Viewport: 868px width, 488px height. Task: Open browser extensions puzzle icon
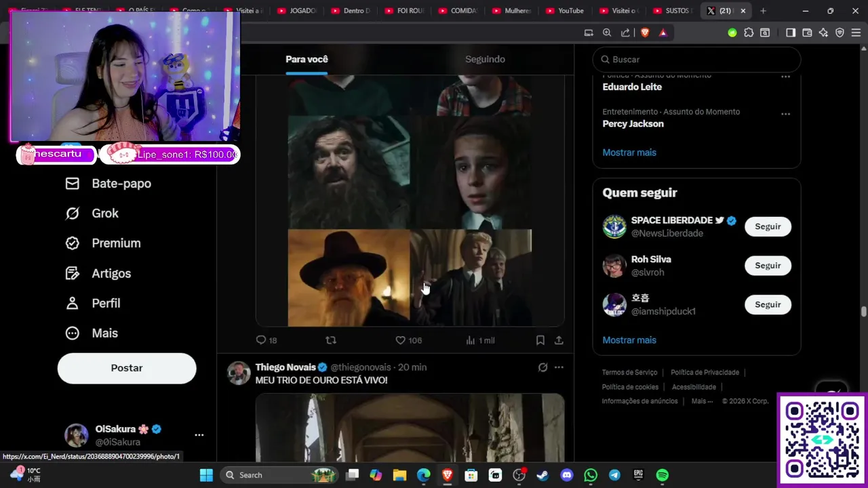(749, 33)
